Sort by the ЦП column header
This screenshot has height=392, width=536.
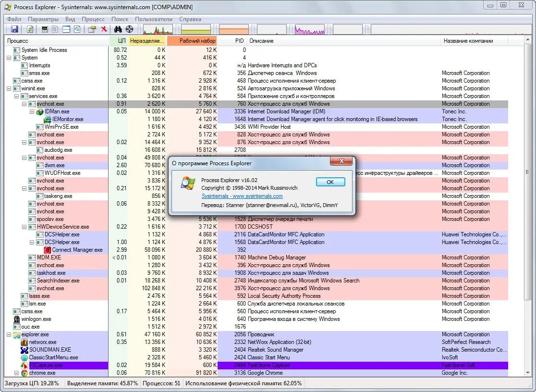[118, 41]
